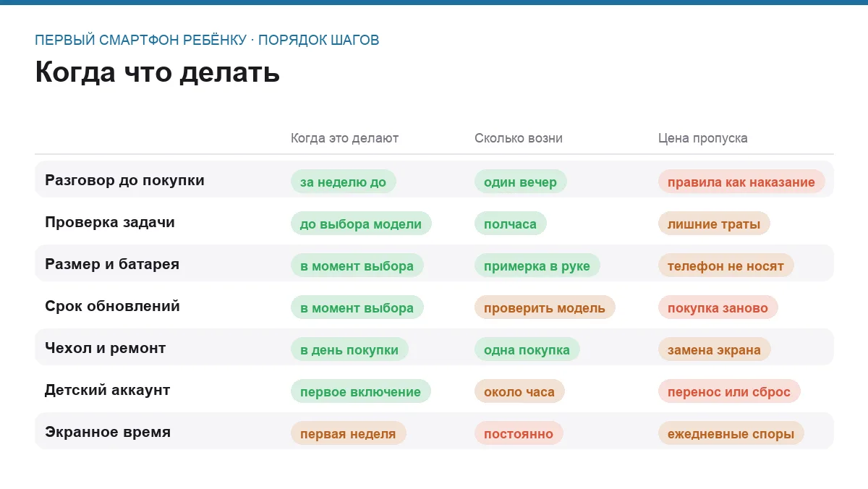This screenshot has height=489, width=868.
Task: Click 'в момент выбора' in Срок обновлений row
Action: coord(357,307)
